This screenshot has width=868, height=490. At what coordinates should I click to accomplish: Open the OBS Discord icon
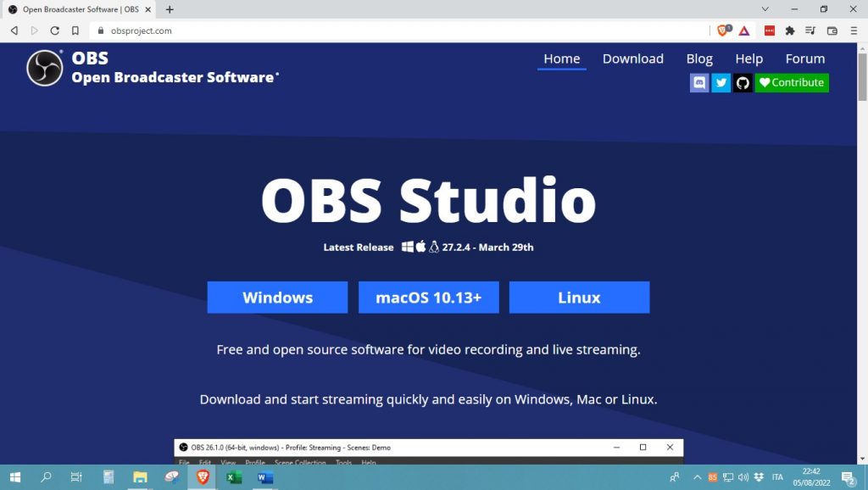click(698, 82)
